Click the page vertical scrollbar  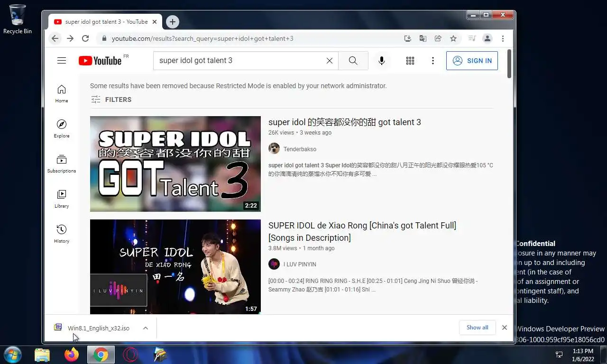509,64
